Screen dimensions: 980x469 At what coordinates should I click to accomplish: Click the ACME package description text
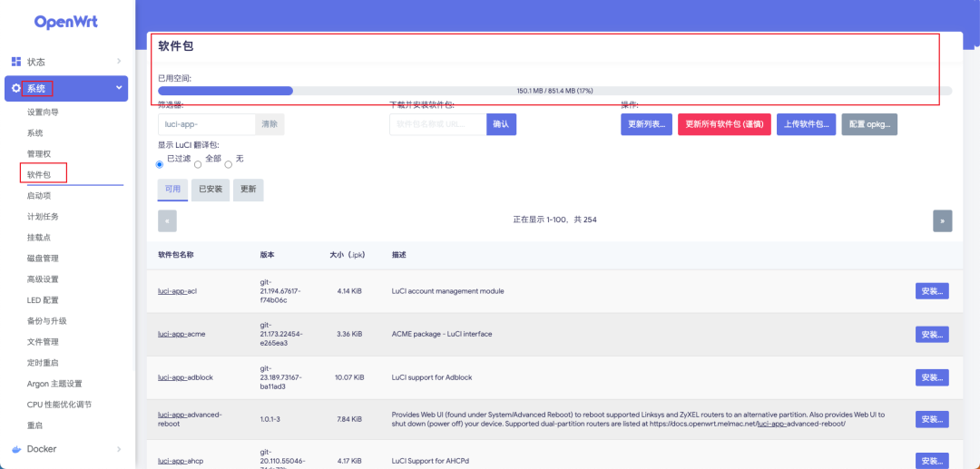click(x=442, y=334)
